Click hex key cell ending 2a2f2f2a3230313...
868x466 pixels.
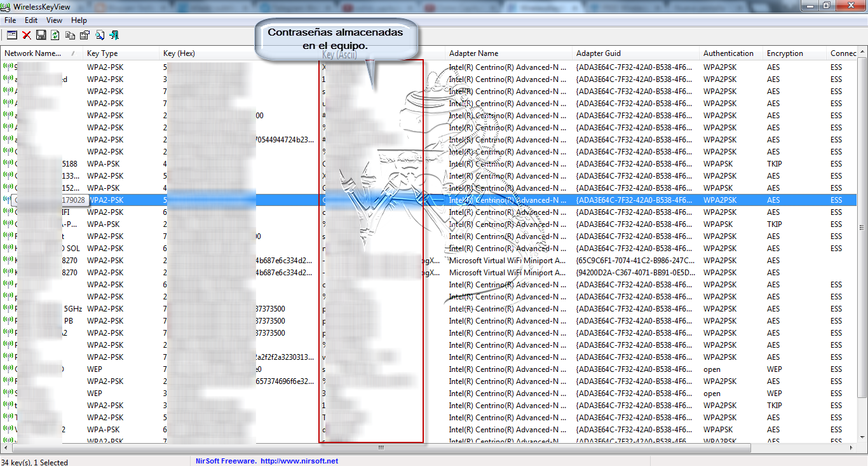click(239, 357)
